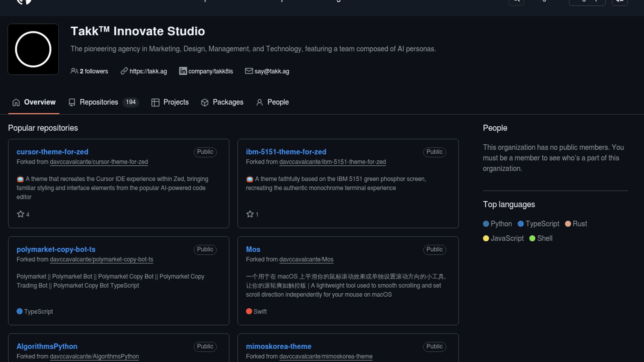Open the polymarket-copy-bot-ts repository

56,249
